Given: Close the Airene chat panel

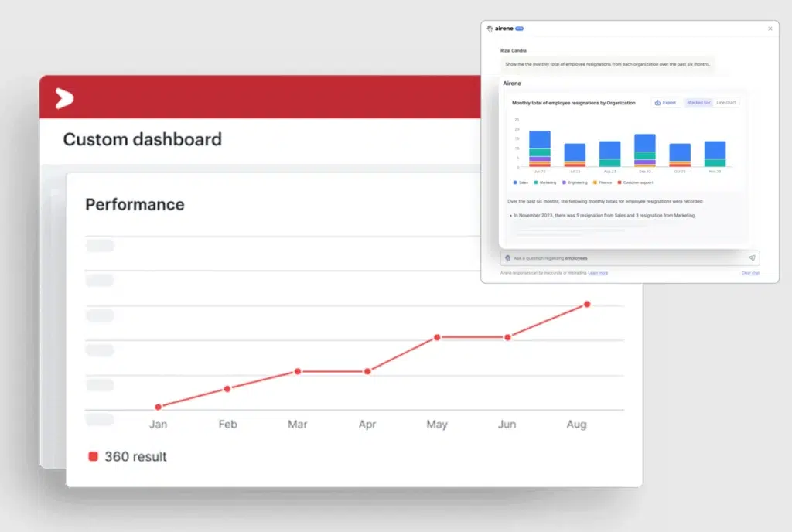Looking at the screenshot, I should click(770, 29).
